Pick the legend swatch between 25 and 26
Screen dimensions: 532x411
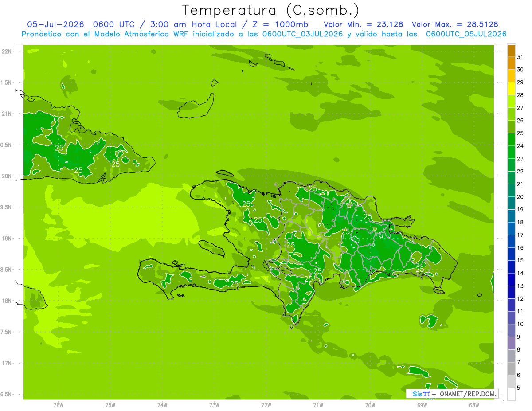coord(511,127)
